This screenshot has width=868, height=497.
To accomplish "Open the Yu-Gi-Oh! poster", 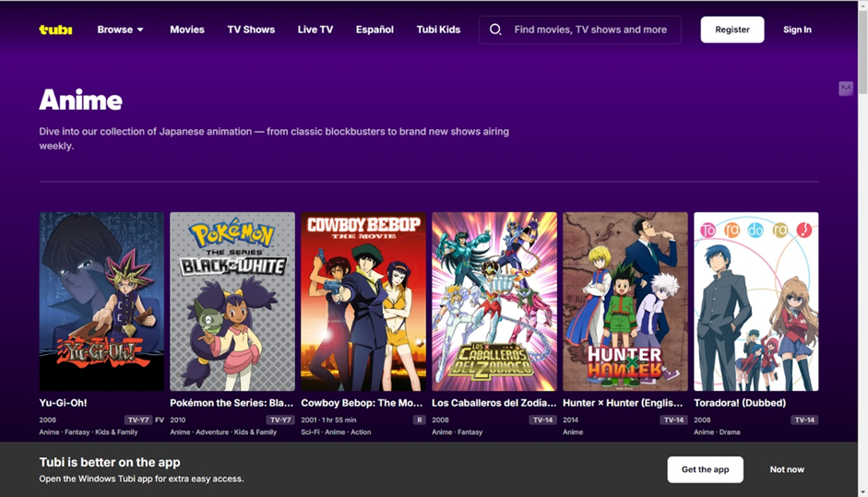I will tap(101, 302).
